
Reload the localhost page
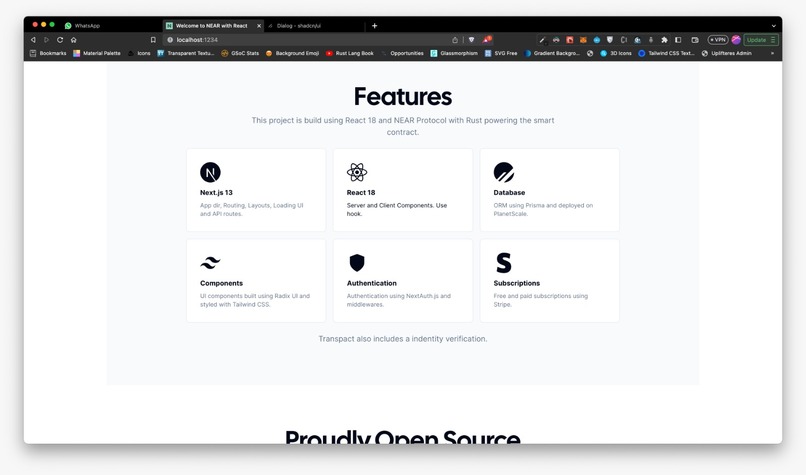coord(60,40)
